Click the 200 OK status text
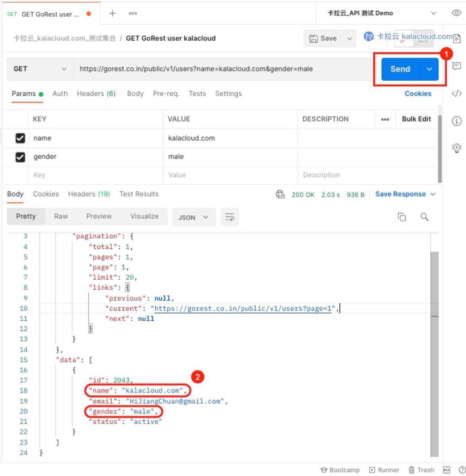 [x=303, y=195]
